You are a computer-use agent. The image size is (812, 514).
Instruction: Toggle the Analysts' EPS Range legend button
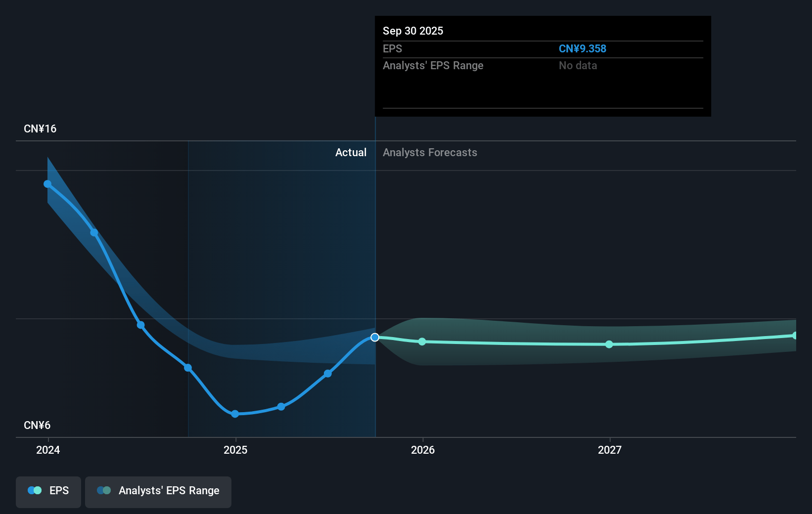pyautogui.click(x=158, y=491)
